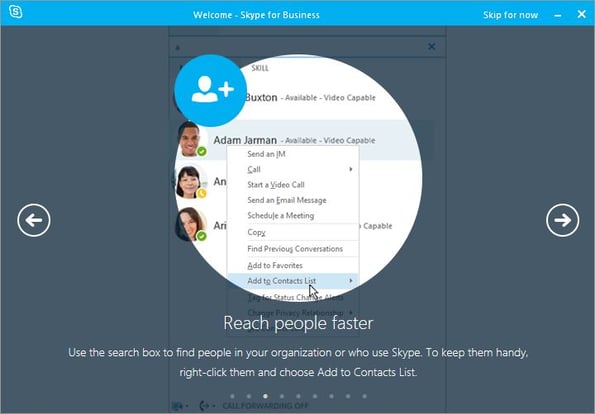Select the Adam Jarman contact name
Screen dimensions: 595x414
[245, 140]
